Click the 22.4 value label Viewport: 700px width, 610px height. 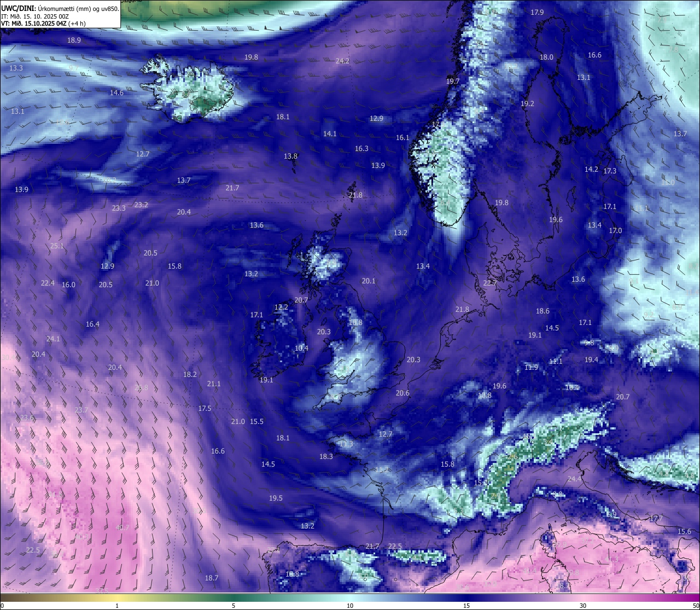(48, 283)
